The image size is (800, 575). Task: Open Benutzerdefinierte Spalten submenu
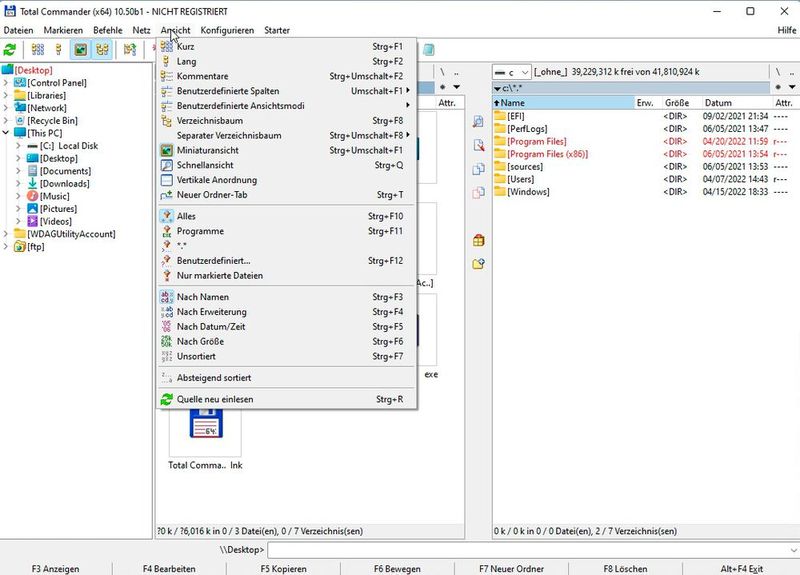286,91
